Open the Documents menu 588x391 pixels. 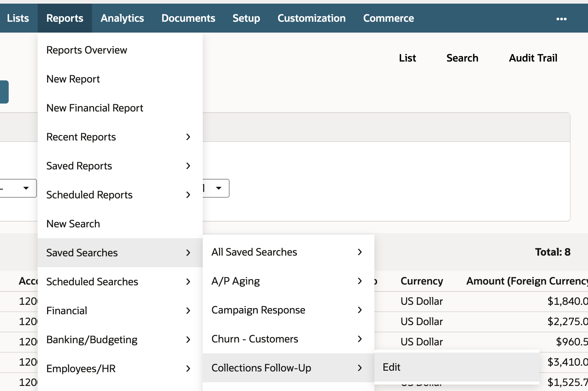coord(188,18)
